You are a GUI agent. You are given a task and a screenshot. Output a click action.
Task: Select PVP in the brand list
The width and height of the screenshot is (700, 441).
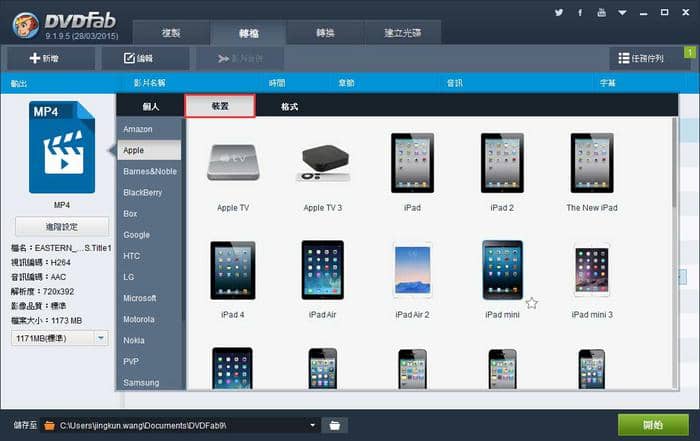pos(149,362)
